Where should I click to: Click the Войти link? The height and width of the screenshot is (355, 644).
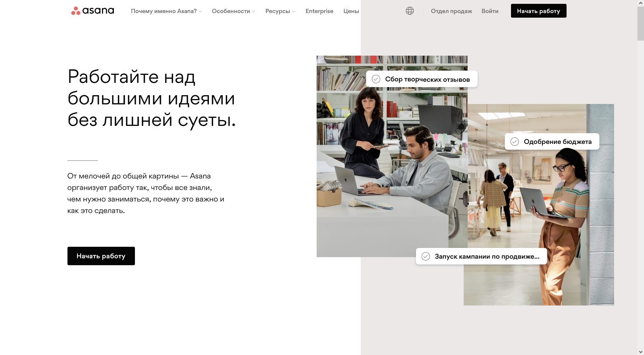[490, 11]
